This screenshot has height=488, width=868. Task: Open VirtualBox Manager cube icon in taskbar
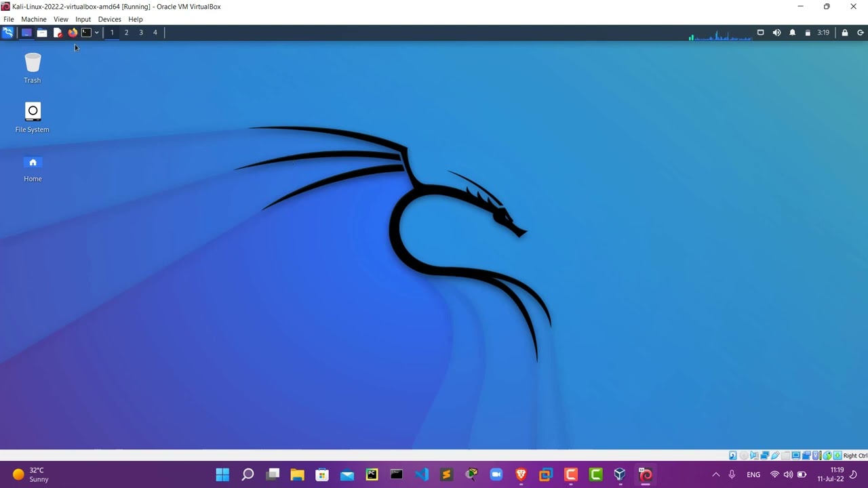click(620, 474)
